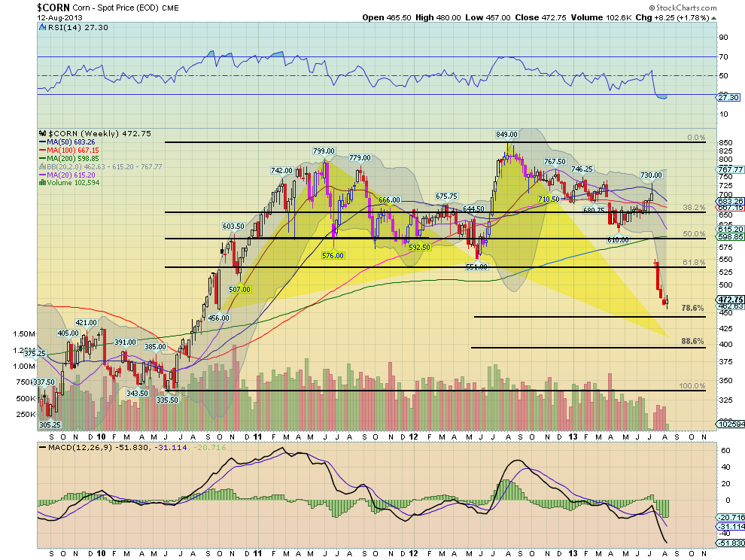Click the 576.00 price label
Image resolution: width=745 pixels, height=560 pixels.
[x=333, y=255]
